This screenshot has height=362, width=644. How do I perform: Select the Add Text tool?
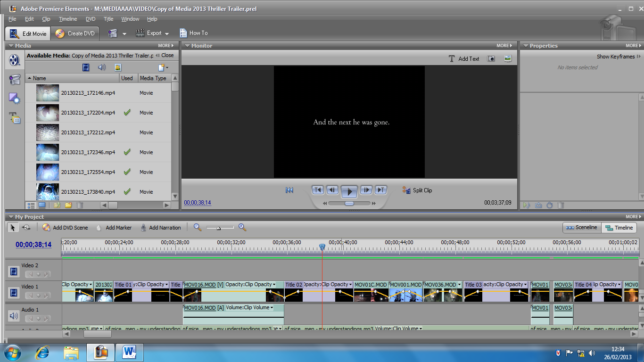click(x=464, y=58)
